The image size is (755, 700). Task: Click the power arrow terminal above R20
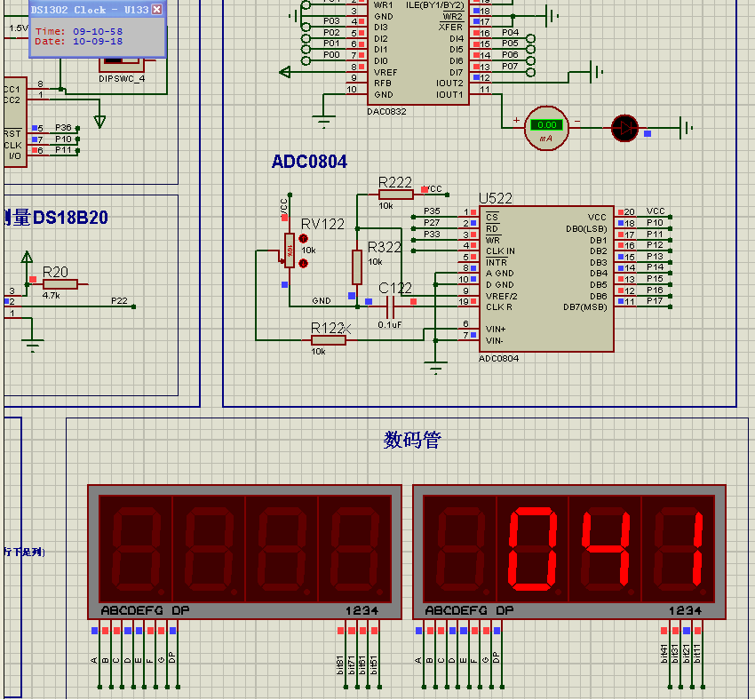(x=27, y=257)
